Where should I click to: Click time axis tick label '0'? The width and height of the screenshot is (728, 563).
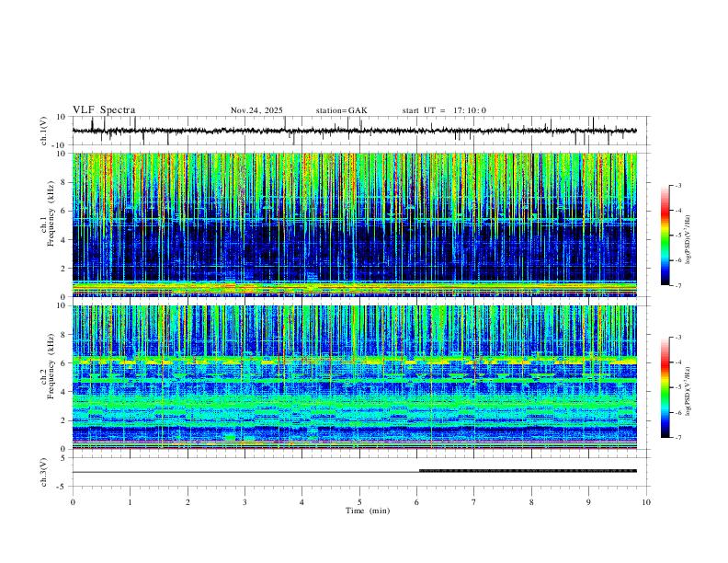73,502
